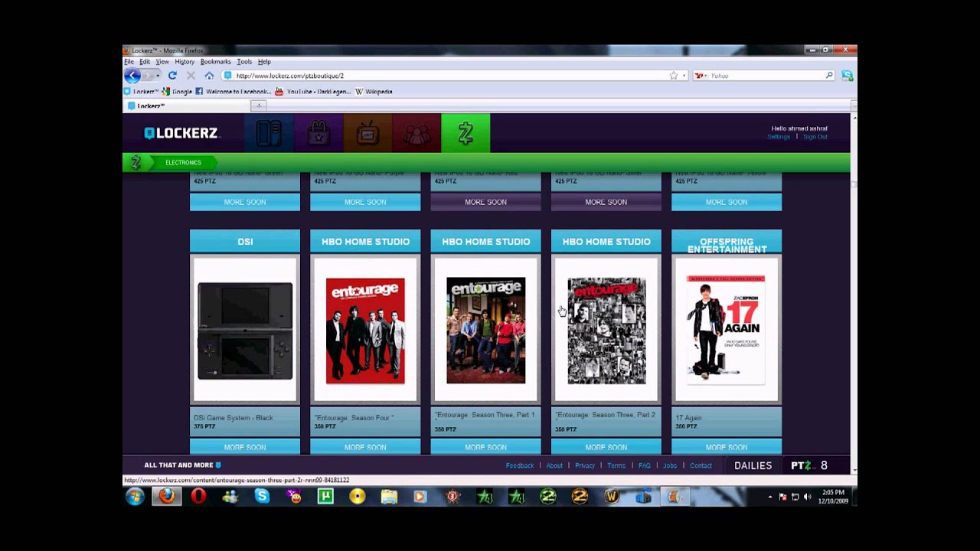Open the File menu

(x=129, y=62)
